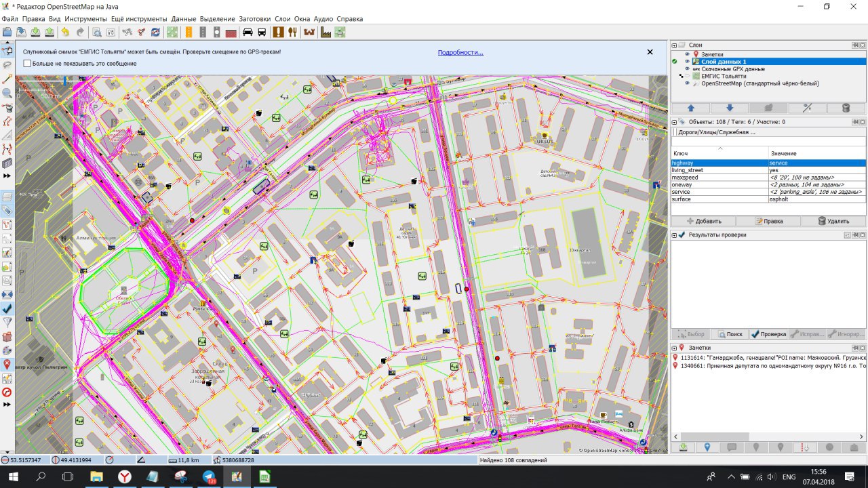Image resolution: width=868 pixels, height=488 pixels.
Task: Toggle visibility of the OpenStreetMap layer
Action: click(687, 84)
